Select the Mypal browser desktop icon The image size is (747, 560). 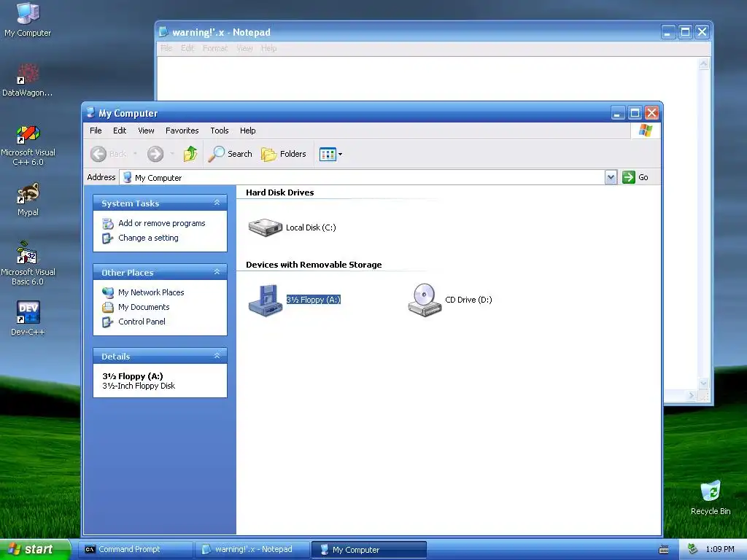28,200
